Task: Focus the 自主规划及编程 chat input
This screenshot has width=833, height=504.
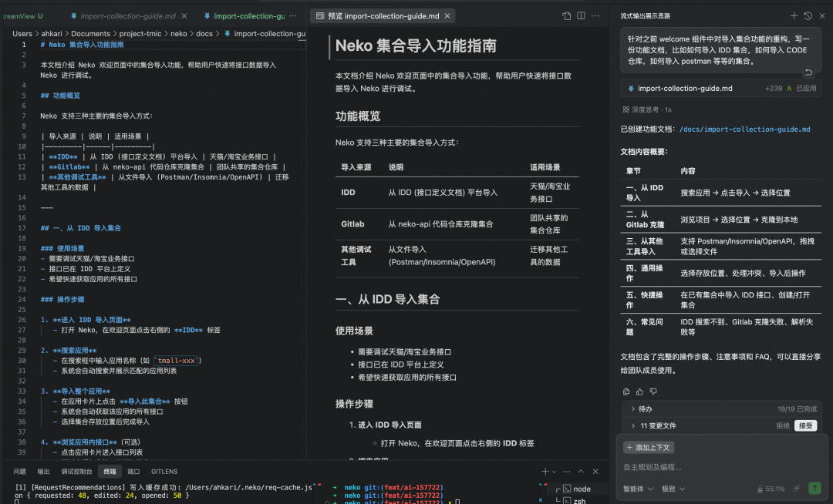Action: point(720,467)
